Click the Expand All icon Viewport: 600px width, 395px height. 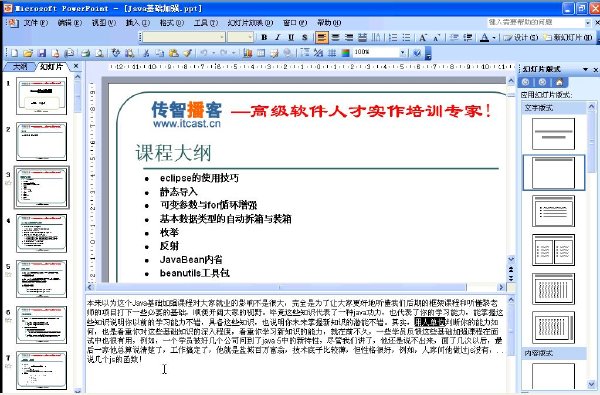tap(305, 53)
